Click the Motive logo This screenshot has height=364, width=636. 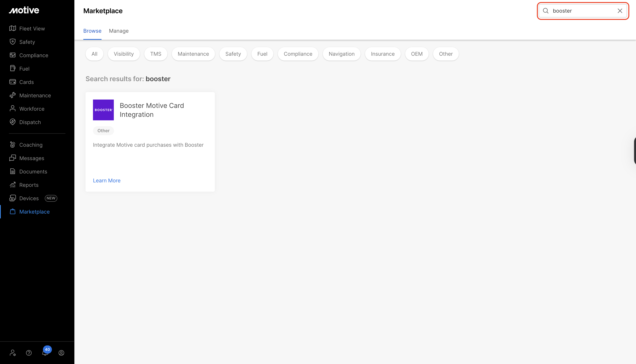24,10
